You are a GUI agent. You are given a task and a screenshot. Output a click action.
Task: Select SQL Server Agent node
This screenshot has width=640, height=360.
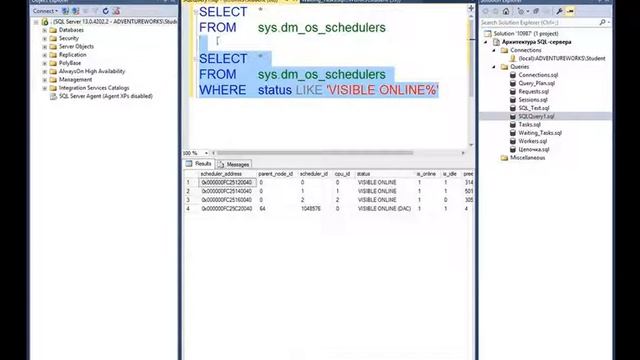[106, 96]
